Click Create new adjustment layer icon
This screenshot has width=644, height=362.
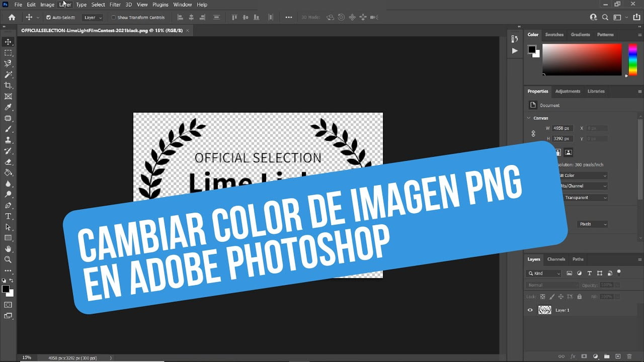coord(595,356)
